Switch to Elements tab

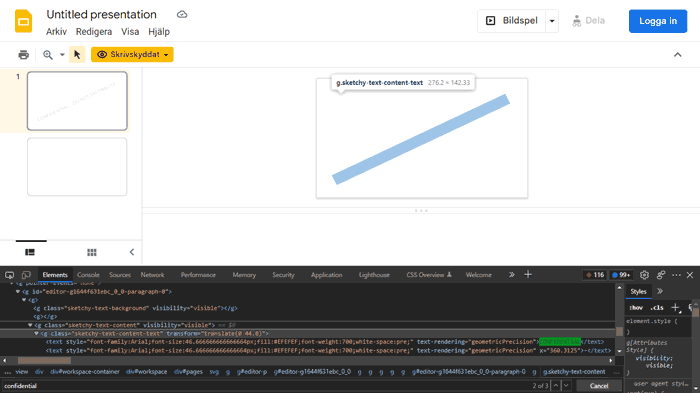(55, 275)
